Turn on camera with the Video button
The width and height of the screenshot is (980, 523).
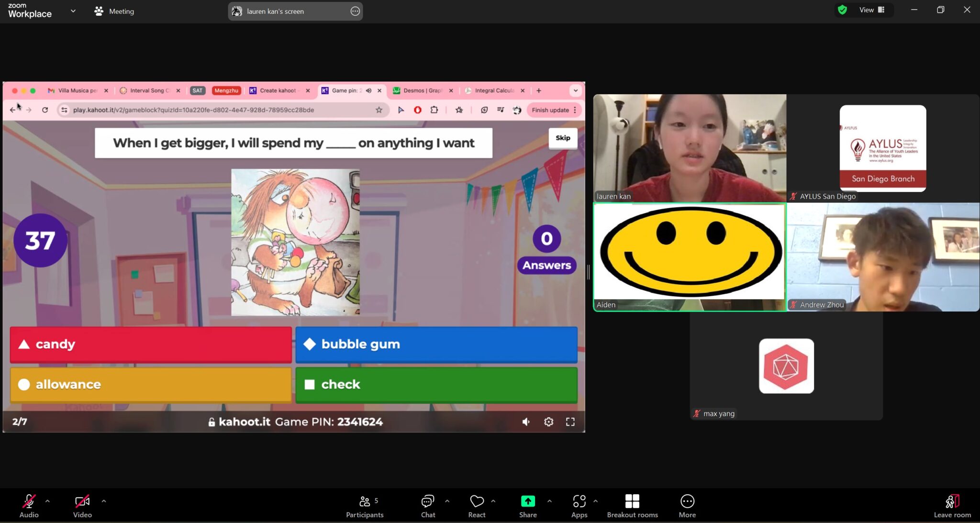(x=82, y=506)
